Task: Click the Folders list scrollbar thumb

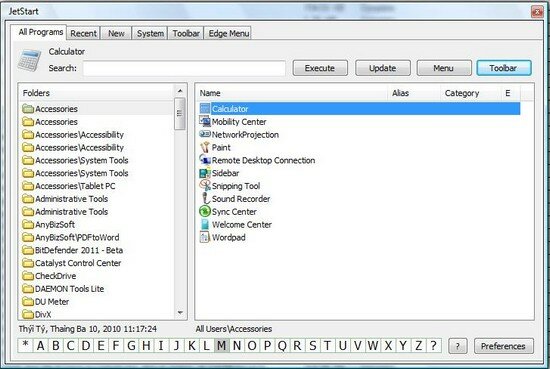Action: pos(180,114)
